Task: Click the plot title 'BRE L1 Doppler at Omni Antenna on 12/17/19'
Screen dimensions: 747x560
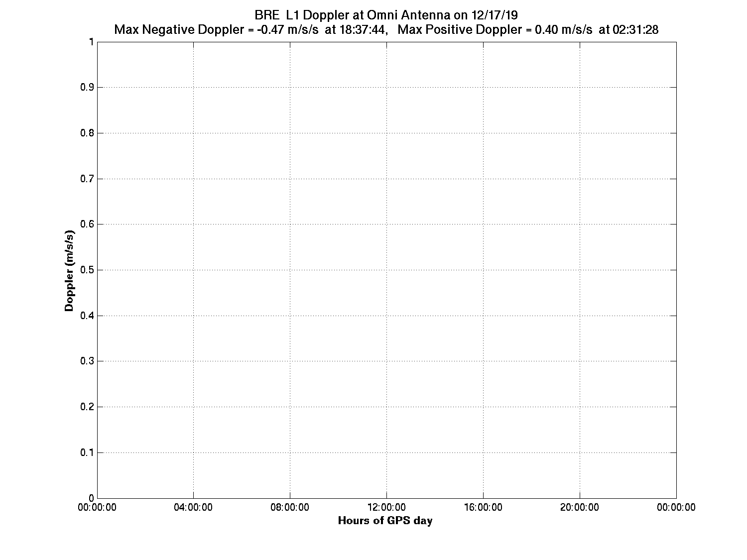Action: pyautogui.click(x=386, y=16)
